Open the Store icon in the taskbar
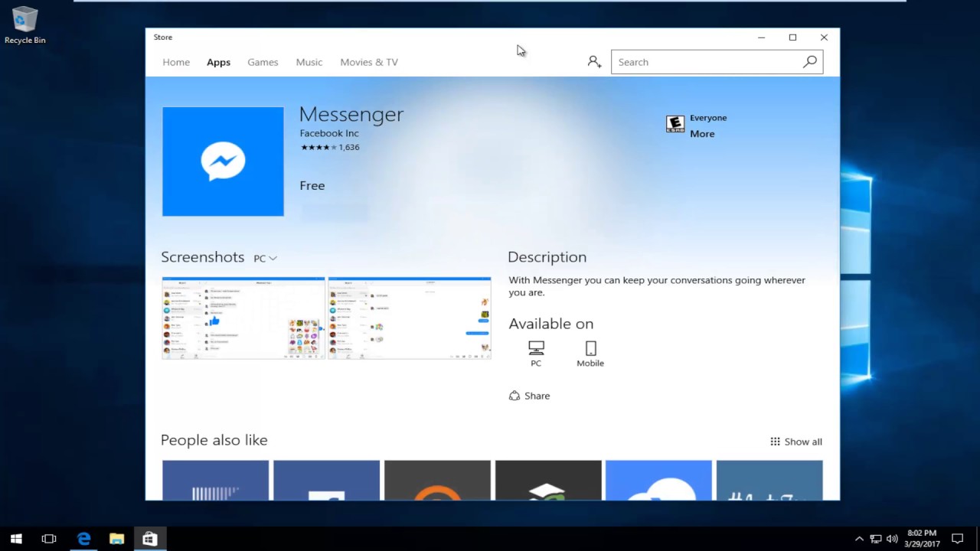980x551 pixels. tap(149, 539)
